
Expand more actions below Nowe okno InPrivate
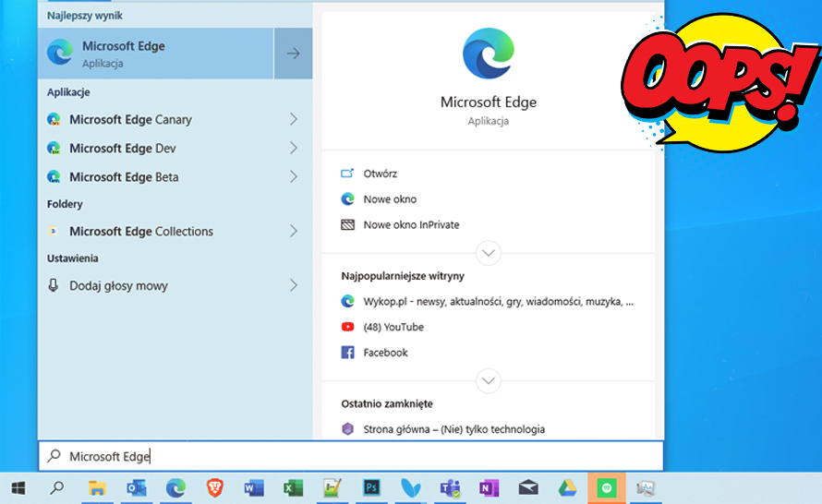tap(489, 253)
